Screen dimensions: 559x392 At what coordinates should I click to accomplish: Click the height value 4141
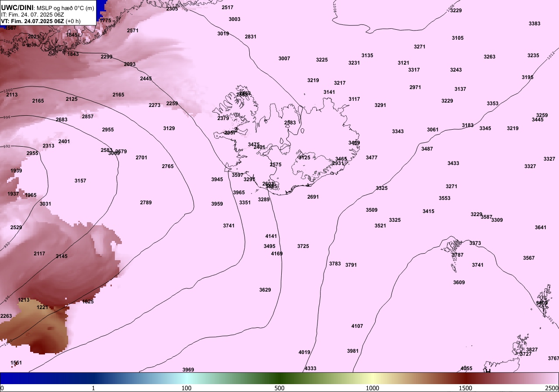click(271, 236)
